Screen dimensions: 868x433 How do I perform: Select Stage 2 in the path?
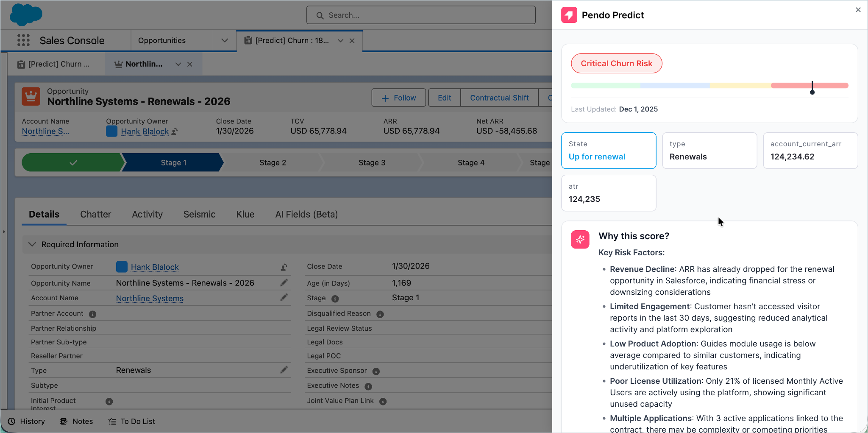coord(273,162)
